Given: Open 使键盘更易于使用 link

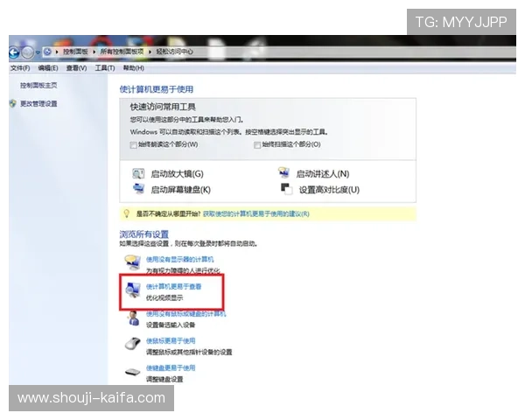Looking at the screenshot, I should coord(171,368).
